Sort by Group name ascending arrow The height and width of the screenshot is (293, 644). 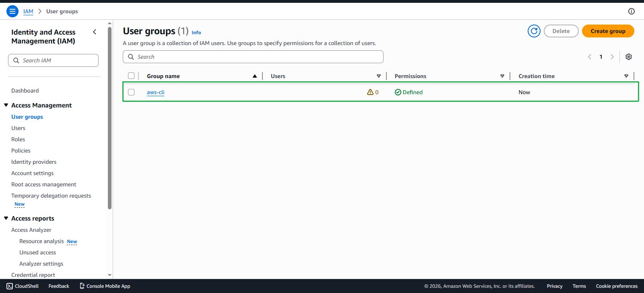255,76
